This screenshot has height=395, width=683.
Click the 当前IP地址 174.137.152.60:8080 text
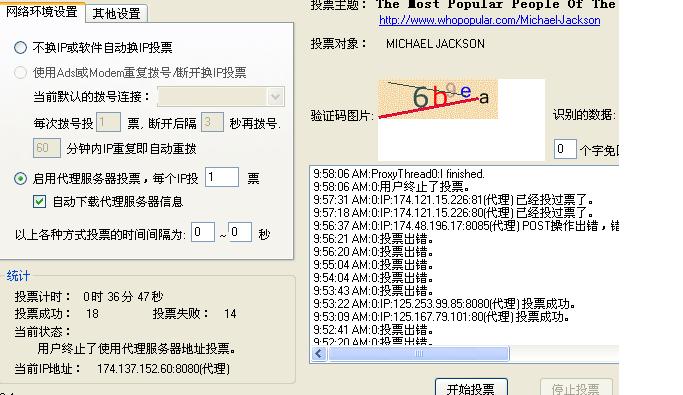(x=163, y=369)
